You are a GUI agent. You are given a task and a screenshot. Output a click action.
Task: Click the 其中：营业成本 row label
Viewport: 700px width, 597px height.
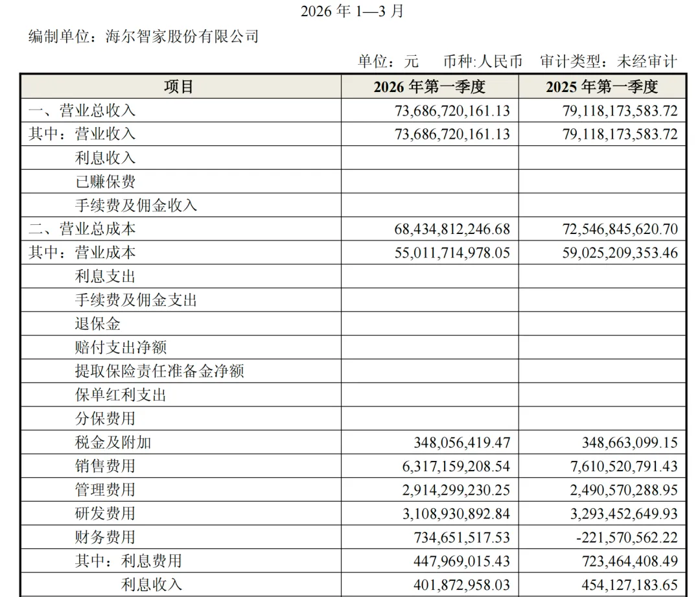(82, 253)
